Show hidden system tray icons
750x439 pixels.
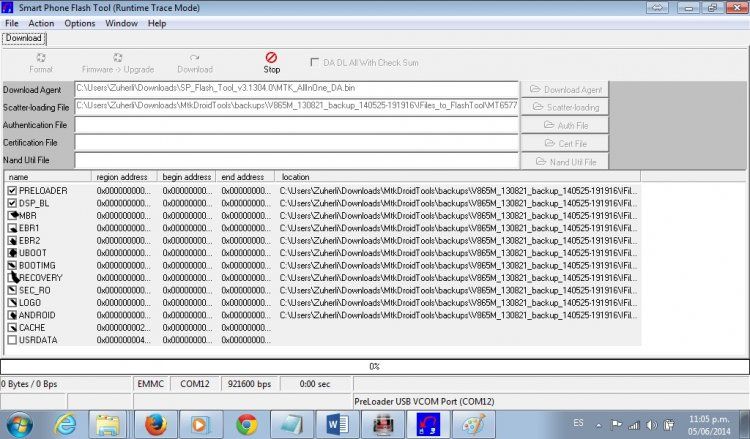point(598,425)
